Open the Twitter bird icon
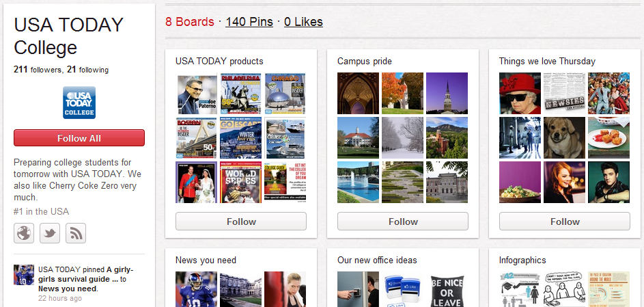The width and height of the screenshot is (644, 307). click(x=50, y=233)
